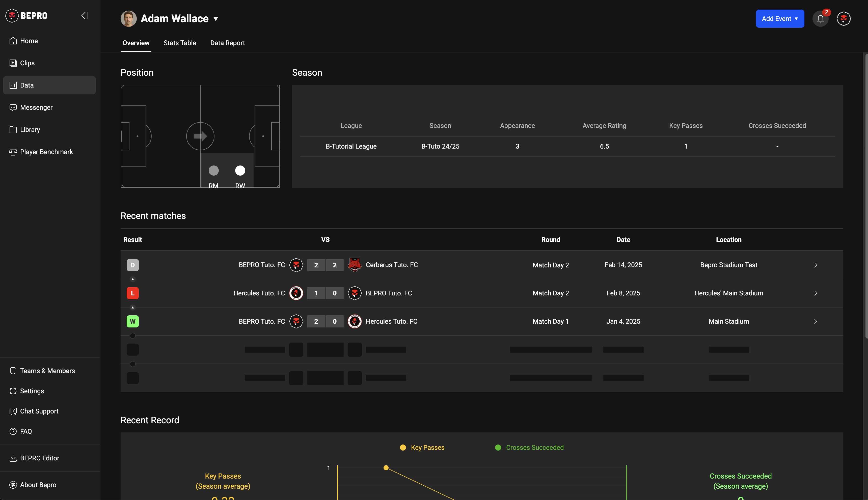Open Library in the sidebar

[30, 130]
